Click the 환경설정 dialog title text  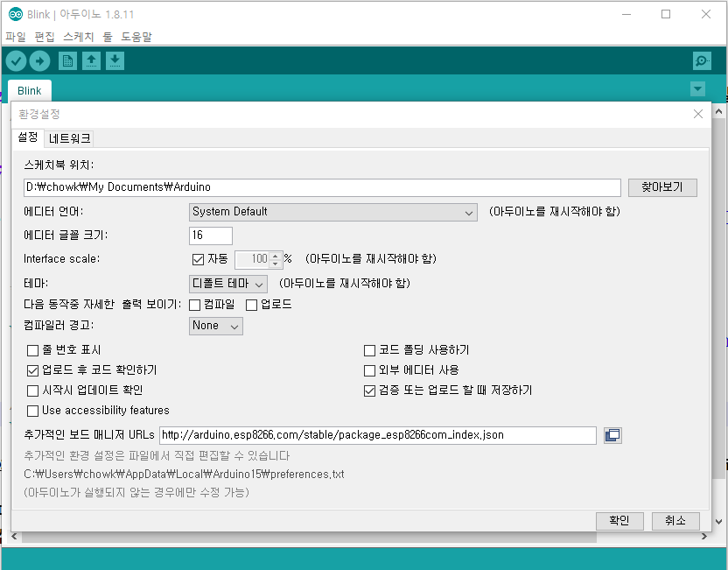pos(39,114)
